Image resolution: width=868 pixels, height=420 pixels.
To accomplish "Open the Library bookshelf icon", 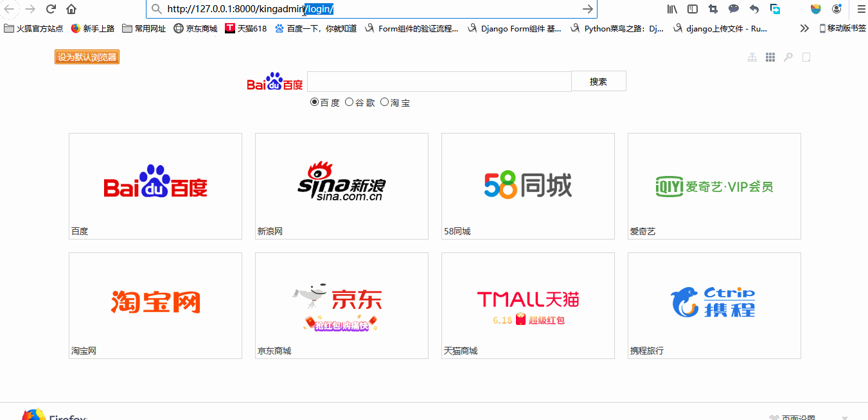I will [672, 9].
